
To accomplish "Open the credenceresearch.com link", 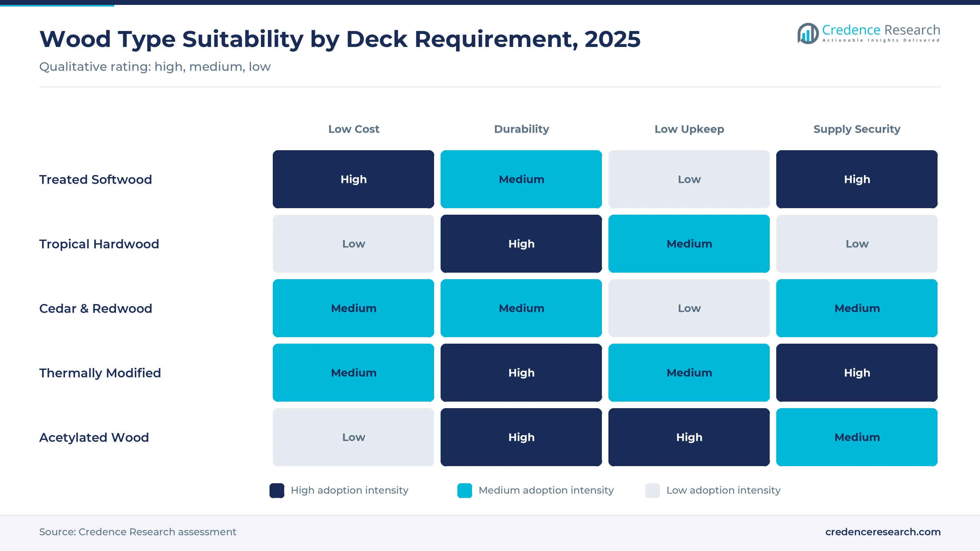I will click(883, 532).
